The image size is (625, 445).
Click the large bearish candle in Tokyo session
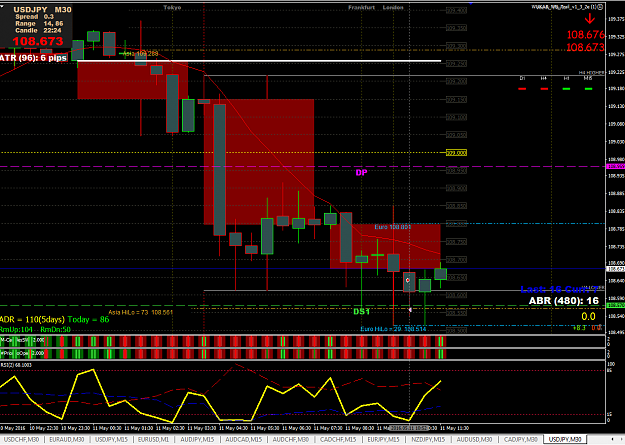pos(220,170)
